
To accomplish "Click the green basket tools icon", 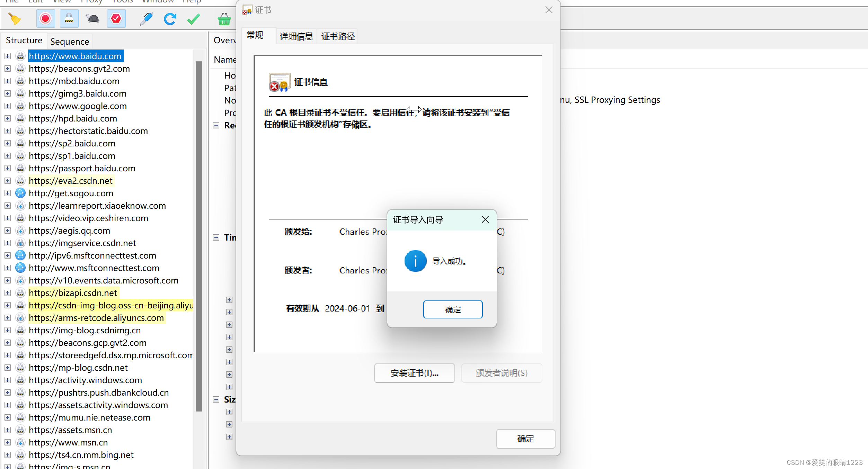I will [x=224, y=19].
